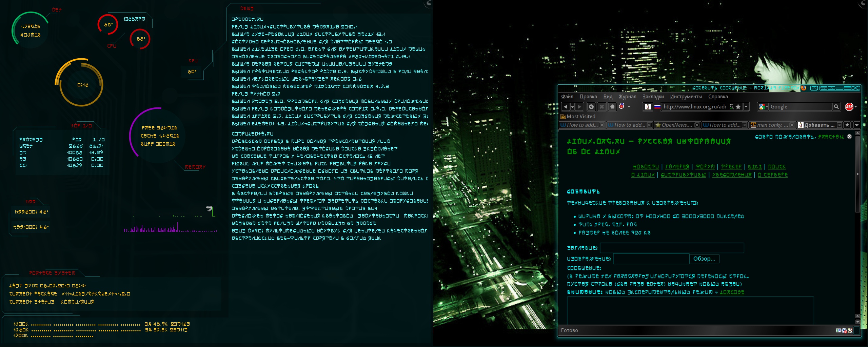This screenshot has height=347, width=868.
Task: Go back with the Firefox back arrow
Action: [565, 107]
